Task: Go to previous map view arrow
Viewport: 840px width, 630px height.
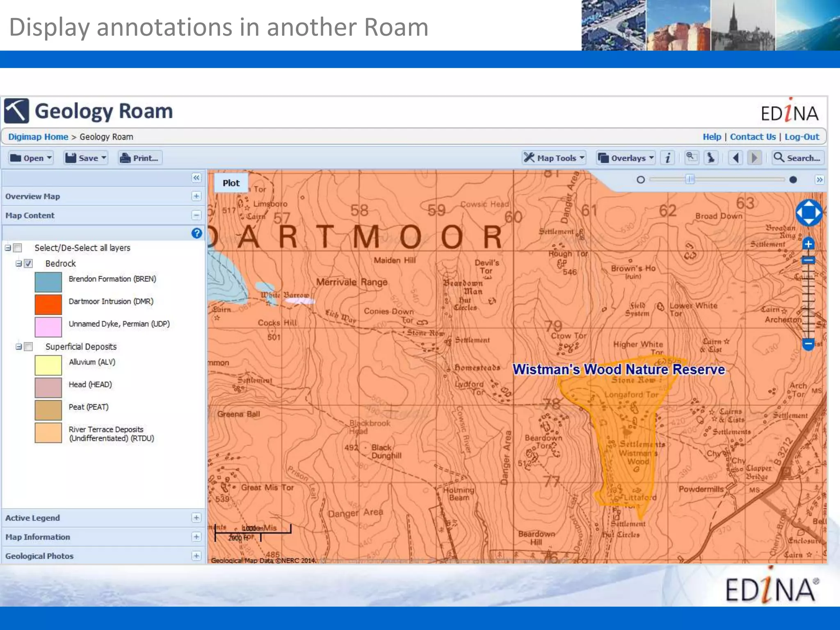Action: [x=736, y=158]
